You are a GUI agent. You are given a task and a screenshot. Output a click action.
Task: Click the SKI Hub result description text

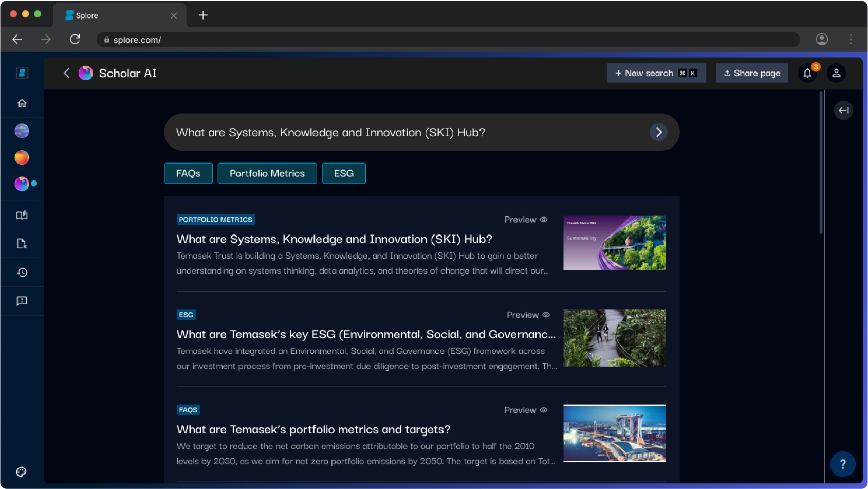(363, 263)
